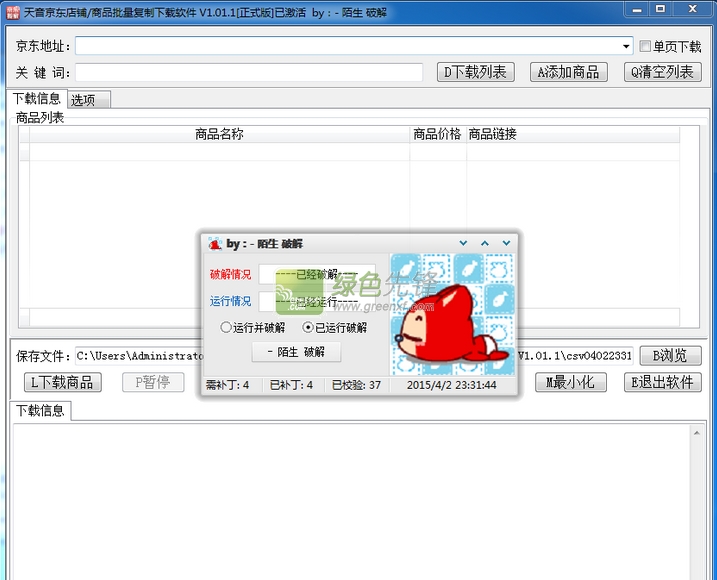Open the 京东地址 dropdown arrow

click(626, 46)
